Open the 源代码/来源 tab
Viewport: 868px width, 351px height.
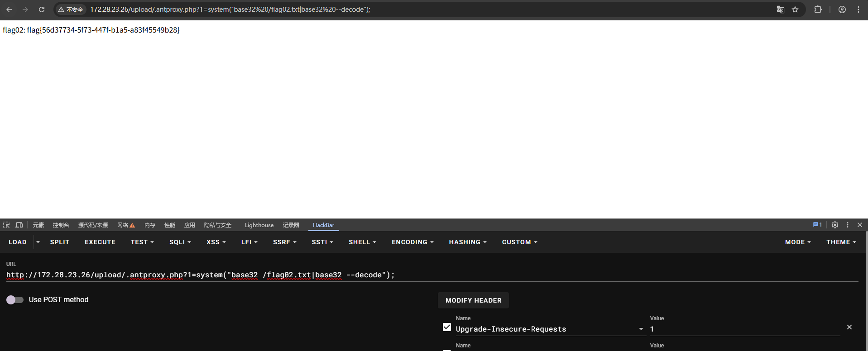click(x=93, y=225)
